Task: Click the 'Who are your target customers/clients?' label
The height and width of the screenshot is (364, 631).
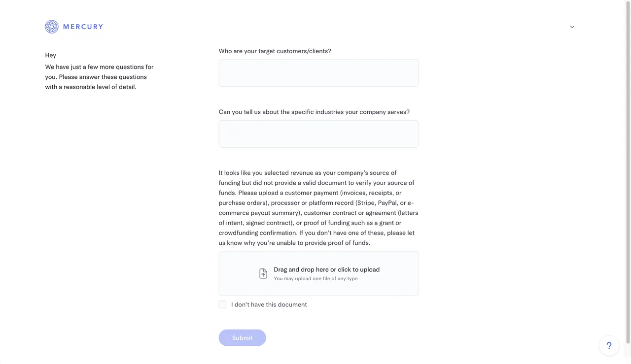Action: tap(275, 51)
